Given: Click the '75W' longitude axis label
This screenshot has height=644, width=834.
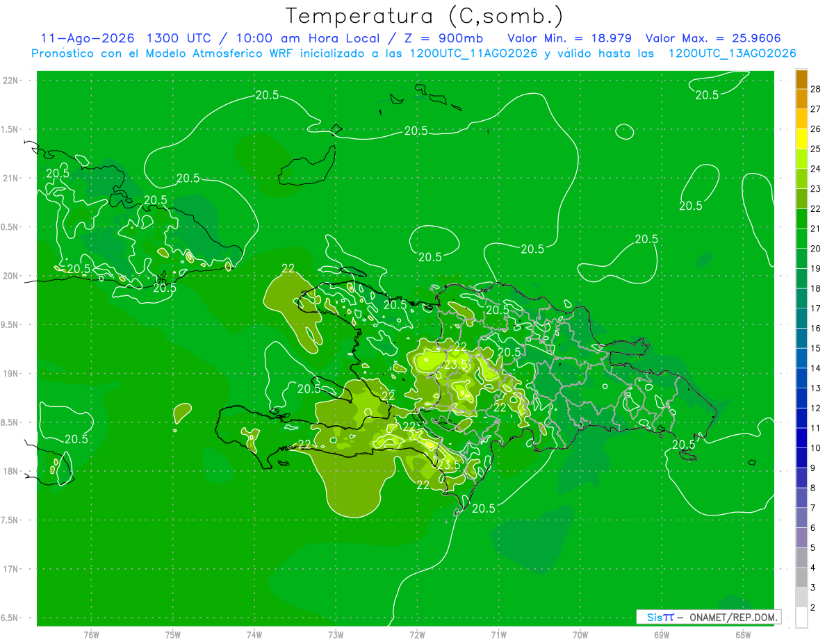Looking at the screenshot, I should pos(173,635).
